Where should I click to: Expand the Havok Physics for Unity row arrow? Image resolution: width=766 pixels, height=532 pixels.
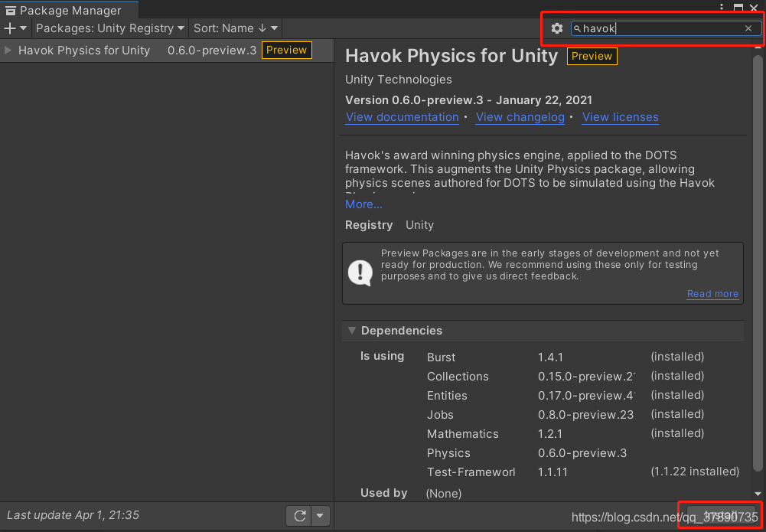[x=8, y=51]
